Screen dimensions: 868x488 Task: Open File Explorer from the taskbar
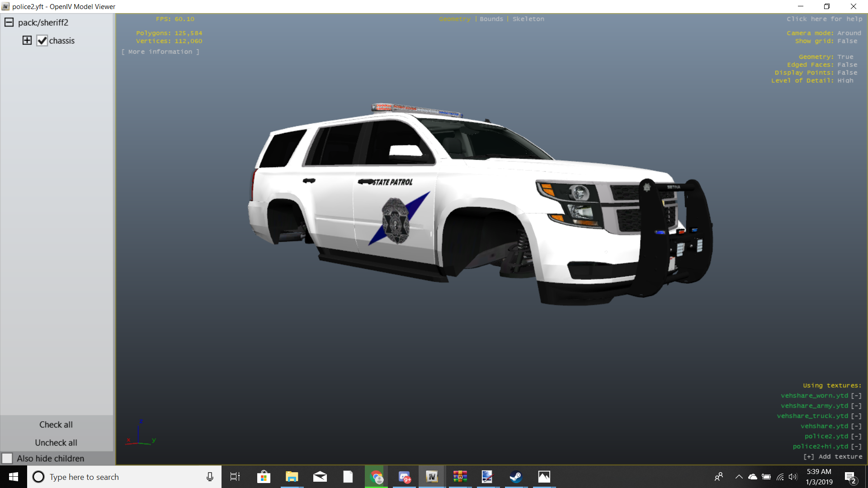tap(292, 477)
